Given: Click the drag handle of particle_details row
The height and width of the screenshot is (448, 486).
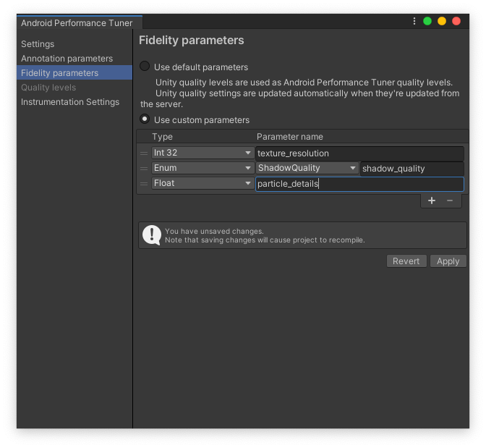Looking at the screenshot, I should coord(144,184).
